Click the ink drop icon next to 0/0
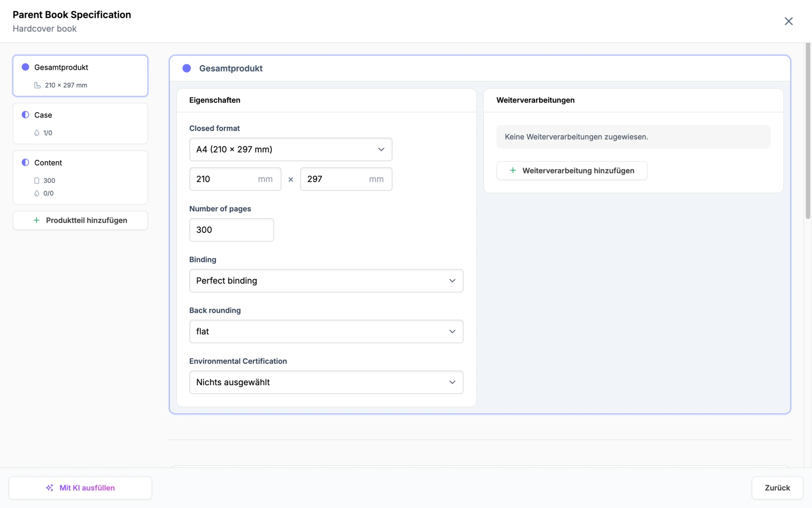812x508 pixels. pos(37,193)
